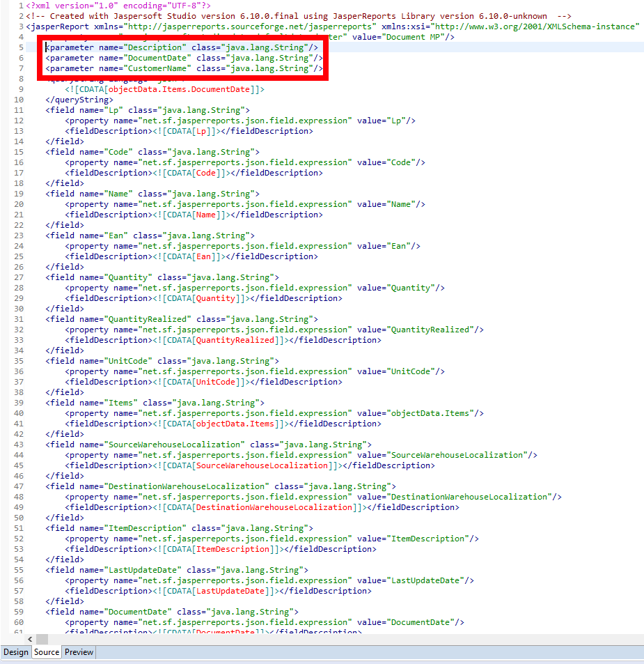Open the Preview tab
Screen dimensions: 644x664
(79, 652)
